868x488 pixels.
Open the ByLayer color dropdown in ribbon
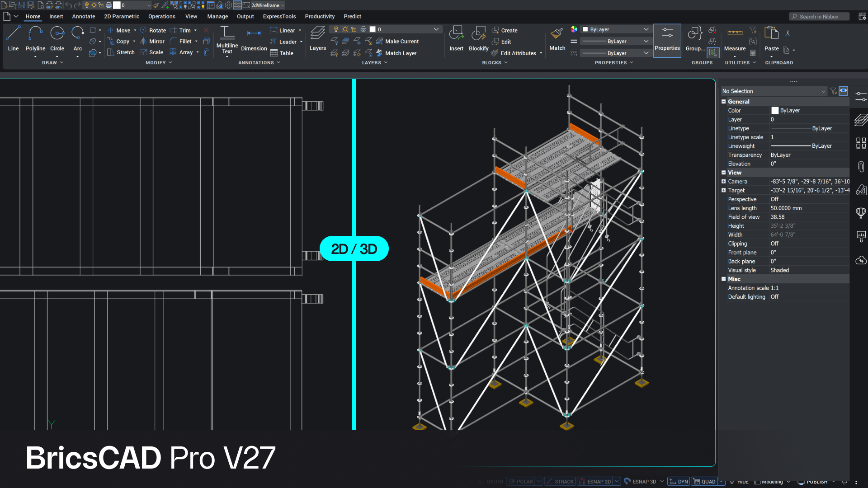(616, 29)
